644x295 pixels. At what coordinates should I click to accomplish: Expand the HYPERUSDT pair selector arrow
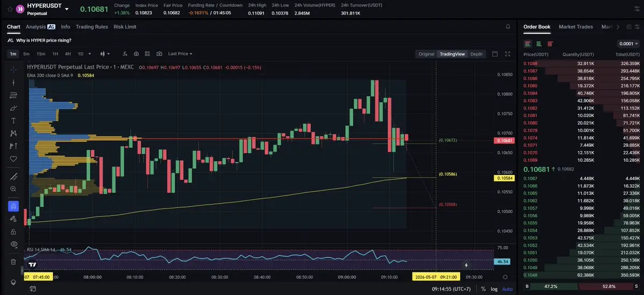click(x=67, y=9)
